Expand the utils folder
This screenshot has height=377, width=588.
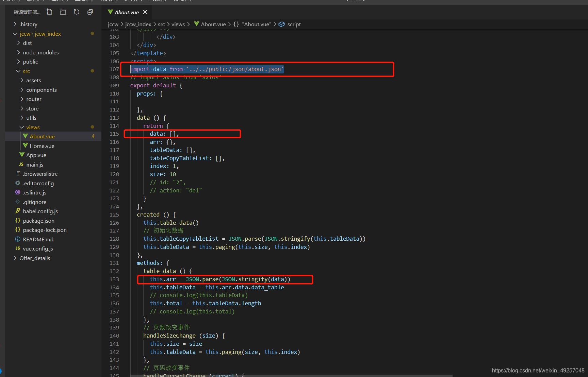point(22,118)
